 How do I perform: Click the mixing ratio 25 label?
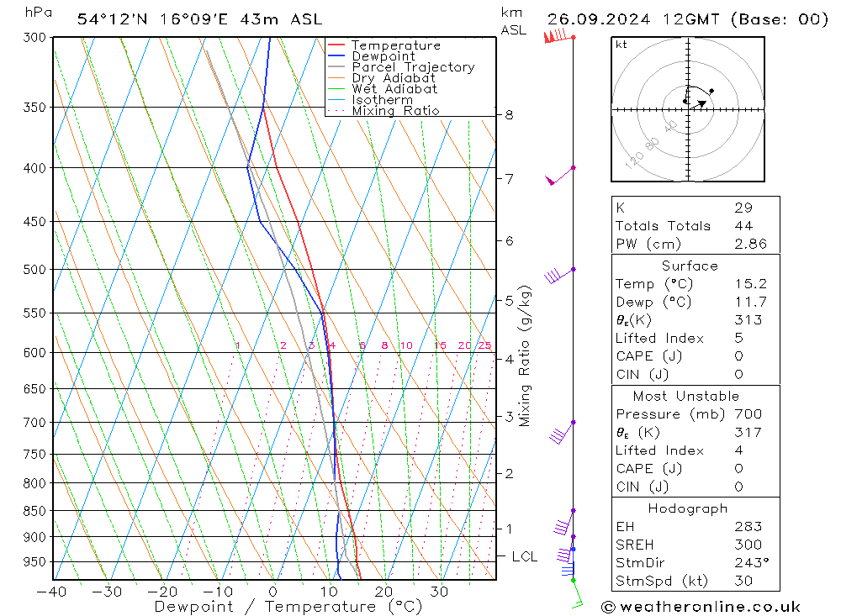[485, 345]
